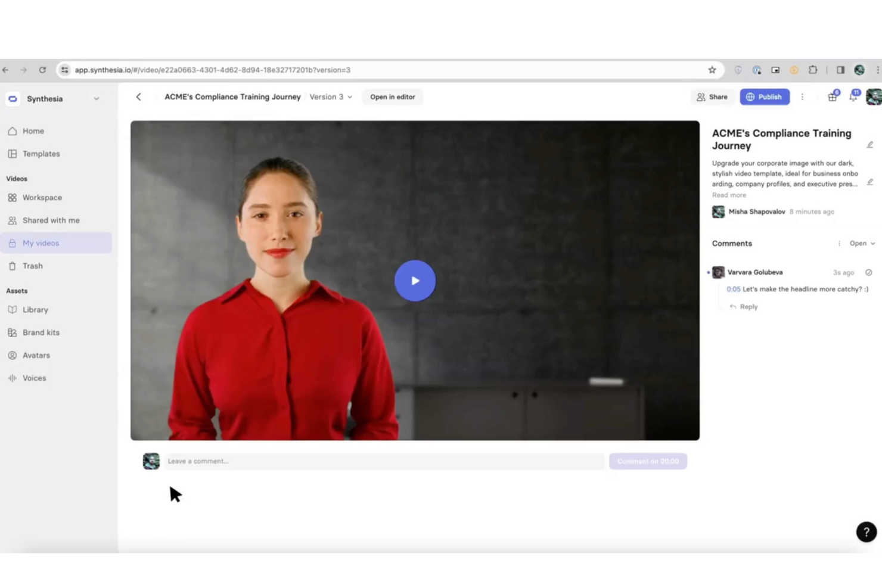The image size is (882, 588).
Task: Open site information icon in address bar
Action: pos(65,70)
